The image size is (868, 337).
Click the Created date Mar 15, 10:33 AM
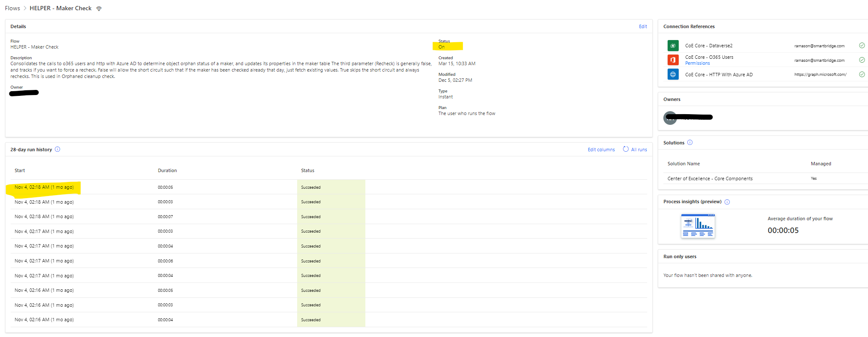457,63
